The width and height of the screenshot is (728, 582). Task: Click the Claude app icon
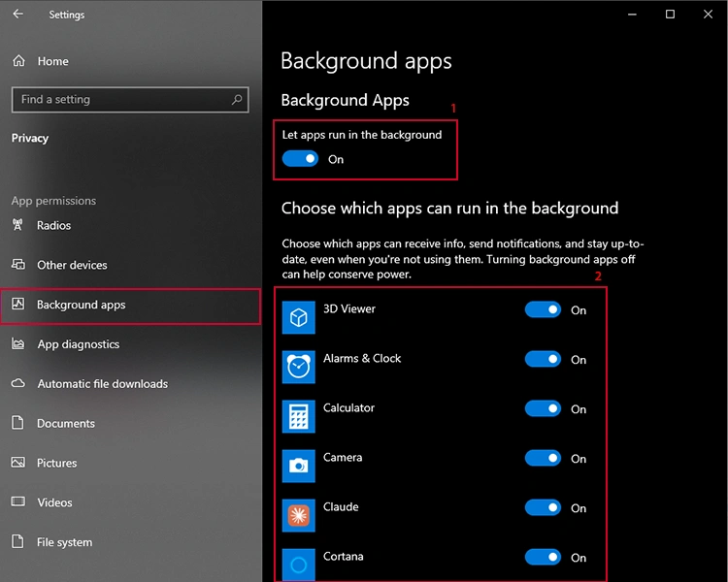(299, 515)
